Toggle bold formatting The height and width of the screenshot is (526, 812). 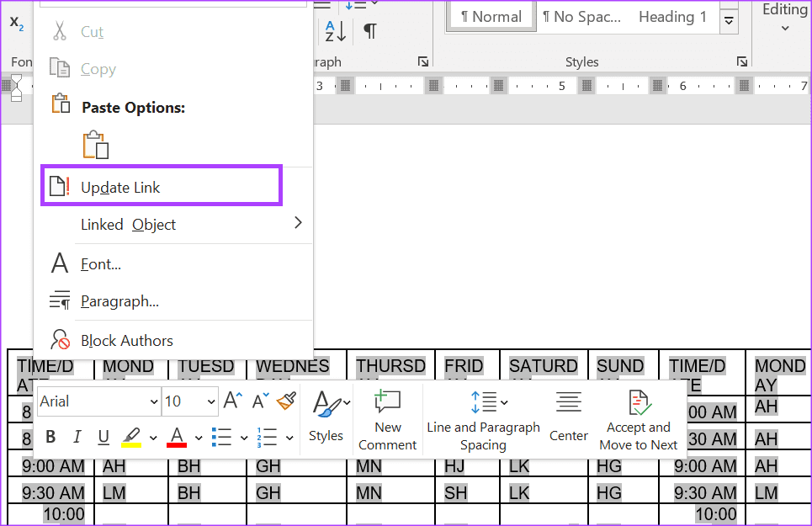[50, 437]
